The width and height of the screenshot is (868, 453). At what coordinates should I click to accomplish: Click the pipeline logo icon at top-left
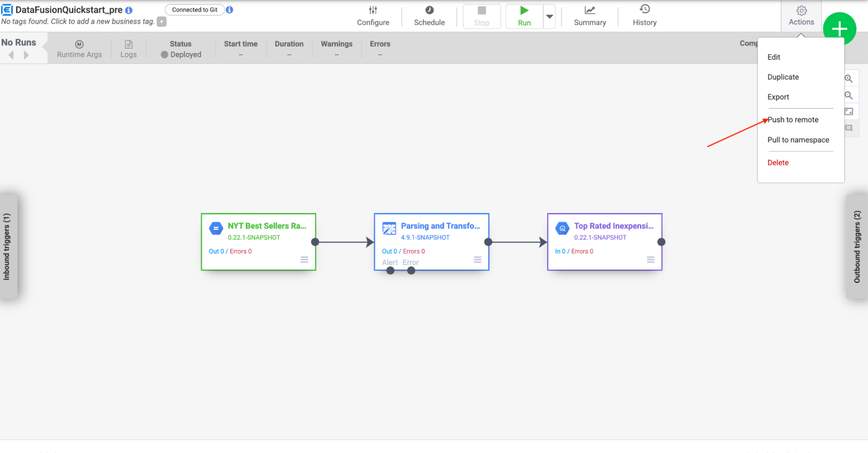pyautogui.click(x=7, y=9)
